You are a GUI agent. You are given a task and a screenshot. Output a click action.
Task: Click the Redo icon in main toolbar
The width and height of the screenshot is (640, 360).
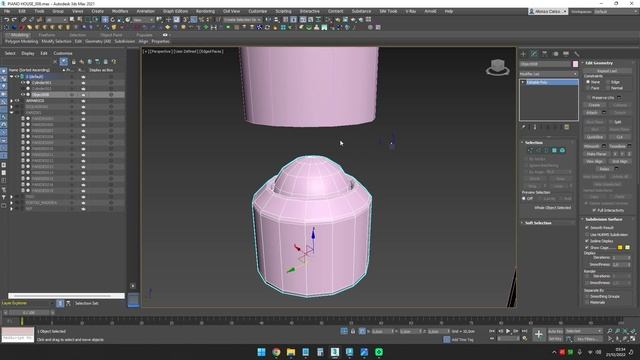14,20
